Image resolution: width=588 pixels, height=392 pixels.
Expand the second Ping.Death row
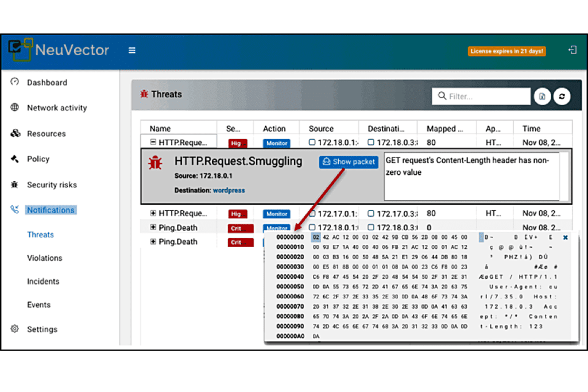153,241
